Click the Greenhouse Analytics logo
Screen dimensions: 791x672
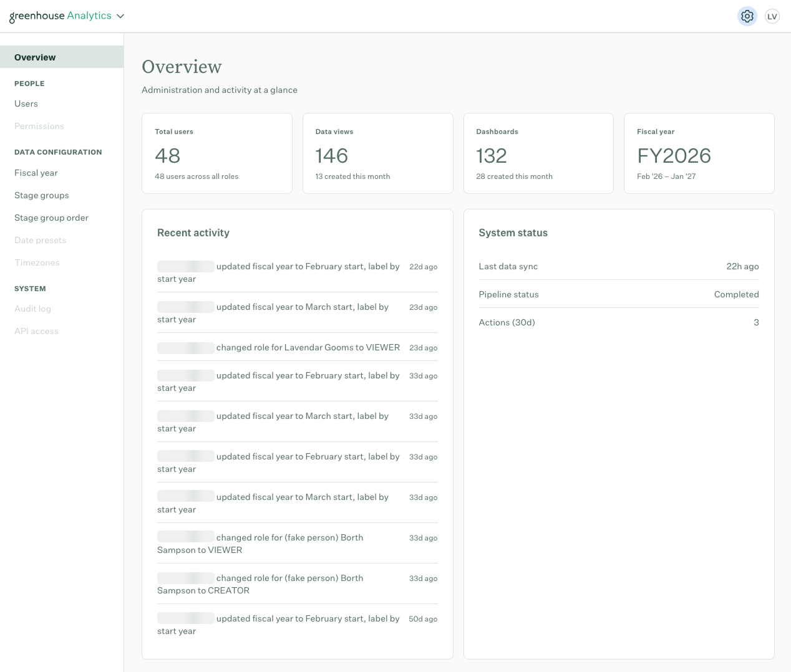click(60, 16)
